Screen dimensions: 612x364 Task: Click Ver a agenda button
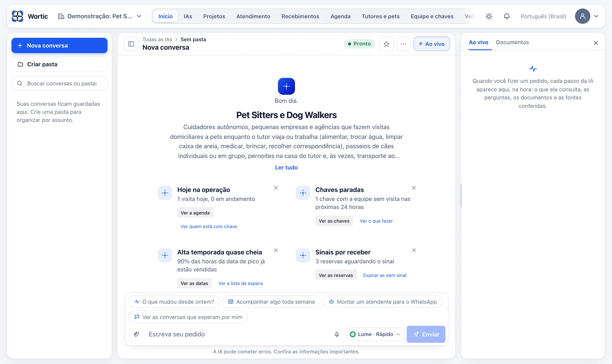[x=195, y=213]
